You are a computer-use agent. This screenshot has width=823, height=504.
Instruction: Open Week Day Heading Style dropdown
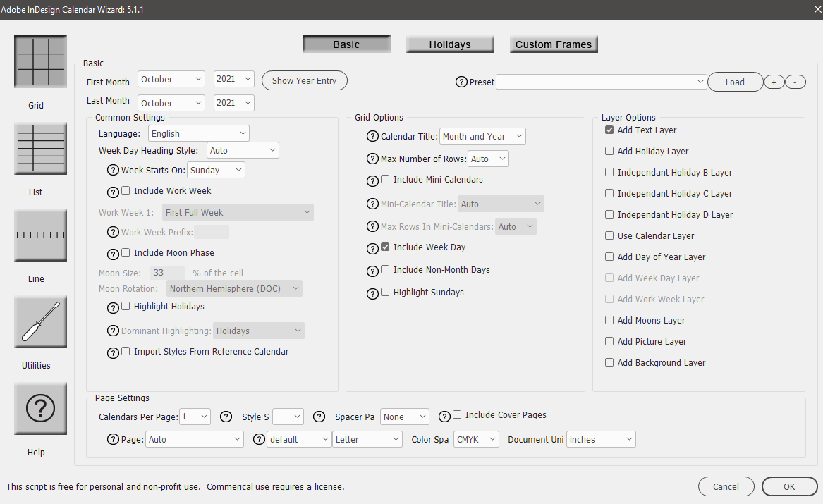243,151
